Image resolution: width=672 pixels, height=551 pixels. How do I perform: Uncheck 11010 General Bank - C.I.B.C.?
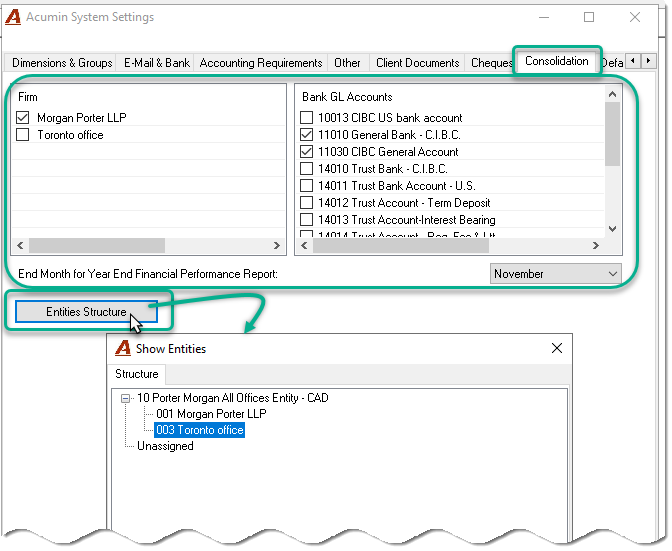pyautogui.click(x=306, y=135)
